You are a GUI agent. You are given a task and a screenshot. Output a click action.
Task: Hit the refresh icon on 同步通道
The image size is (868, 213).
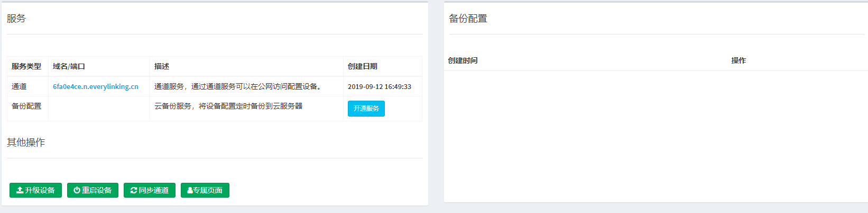point(133,190)
